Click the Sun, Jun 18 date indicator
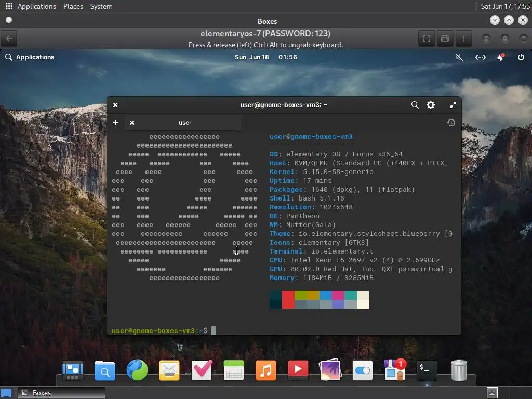 point(252,57)
